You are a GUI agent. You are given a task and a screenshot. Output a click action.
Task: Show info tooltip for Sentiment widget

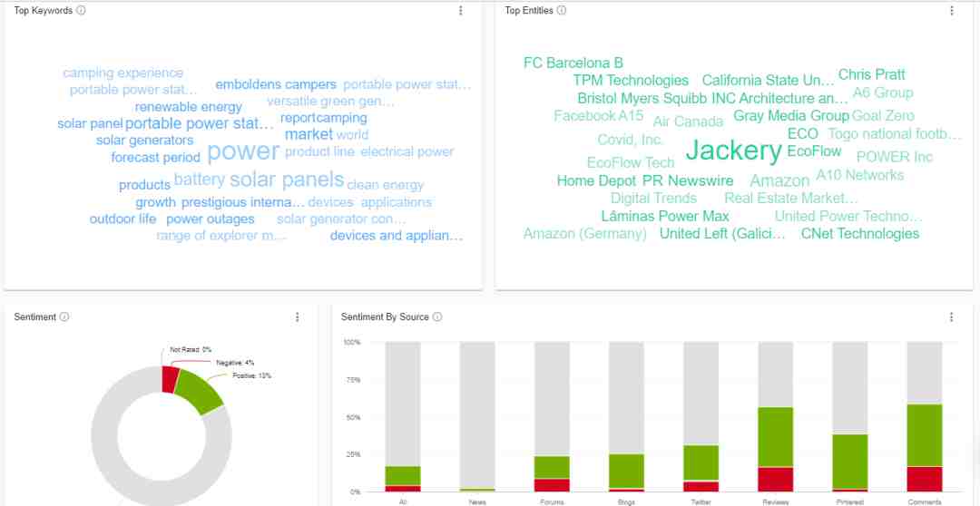[x=64, y=316]
